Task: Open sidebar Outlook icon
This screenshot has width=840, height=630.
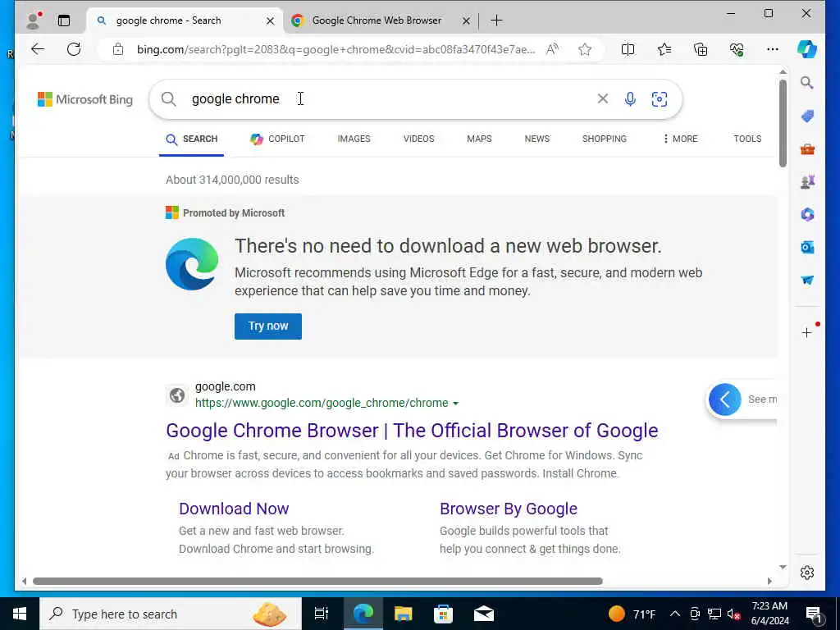Action: tap(807, 247)
